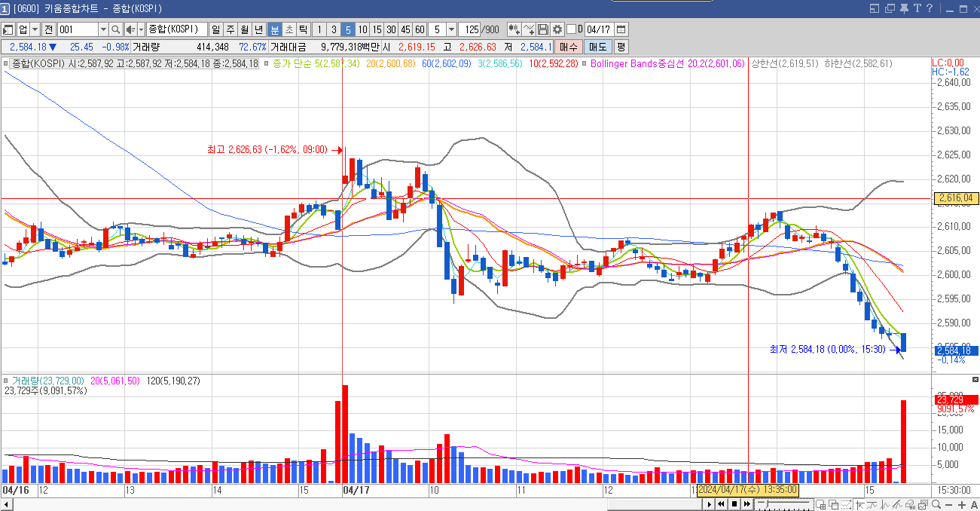The image size is (980, 511).
Task: Choose the 1-minute interval button
Action: [x=319, y=29]
